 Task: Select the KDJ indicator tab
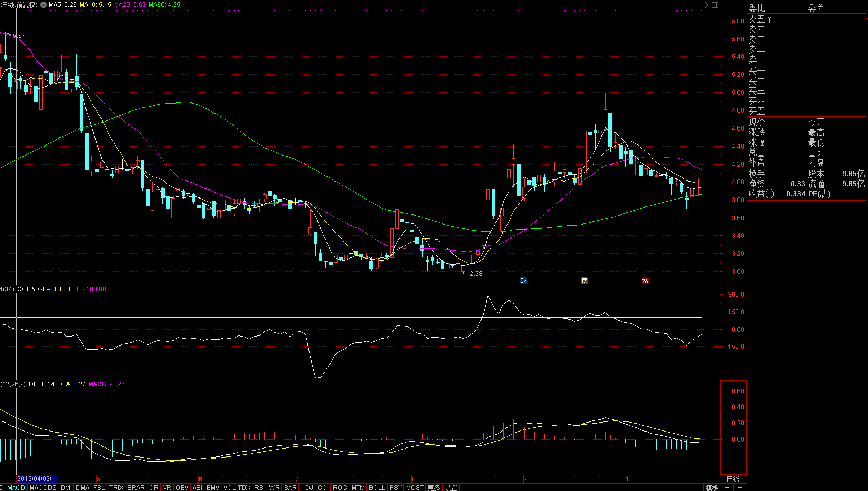(307, 487)
